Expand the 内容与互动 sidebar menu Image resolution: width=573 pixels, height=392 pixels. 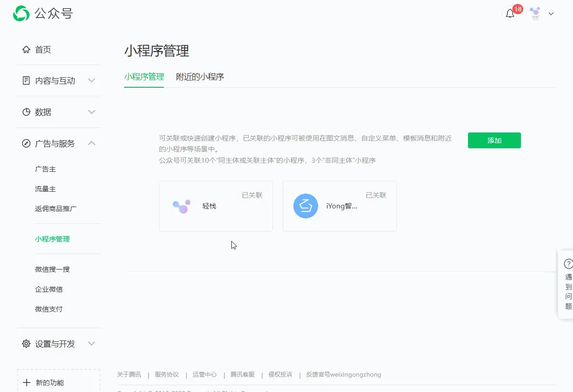(92, 80)
